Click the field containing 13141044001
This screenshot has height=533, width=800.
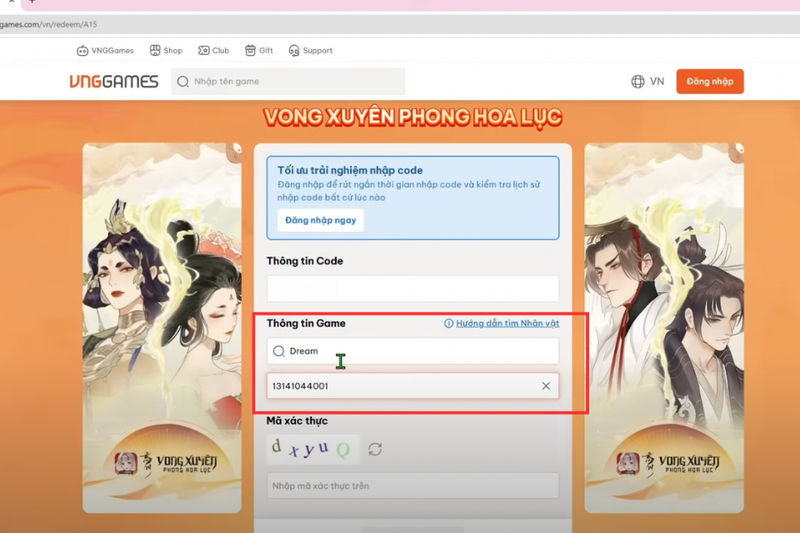point(413,386)
